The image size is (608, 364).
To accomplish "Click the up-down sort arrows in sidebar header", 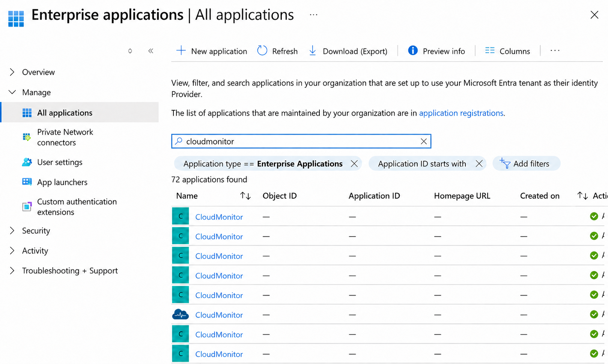I will [130, 51].
